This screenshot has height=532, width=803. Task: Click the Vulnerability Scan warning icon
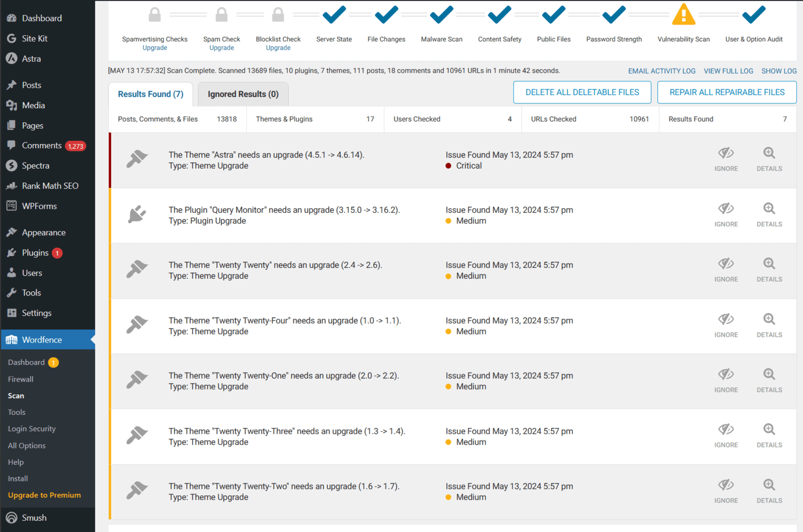coord(684,15)
